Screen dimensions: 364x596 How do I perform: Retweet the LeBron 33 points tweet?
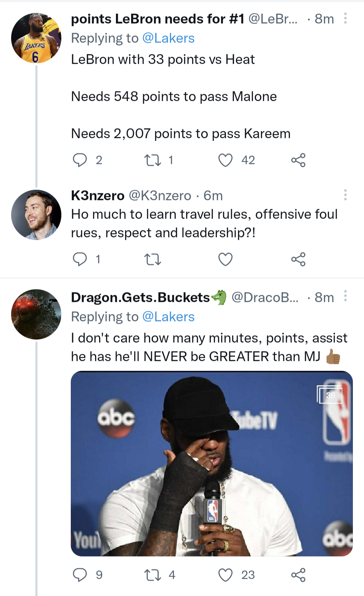152,160
